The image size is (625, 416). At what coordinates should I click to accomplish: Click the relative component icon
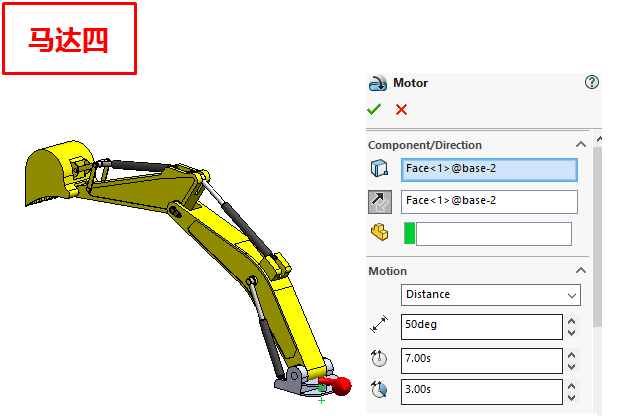click(380, 232)
